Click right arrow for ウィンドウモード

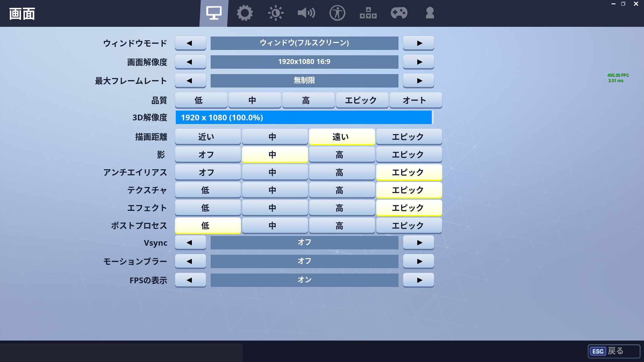click(418, 43)
